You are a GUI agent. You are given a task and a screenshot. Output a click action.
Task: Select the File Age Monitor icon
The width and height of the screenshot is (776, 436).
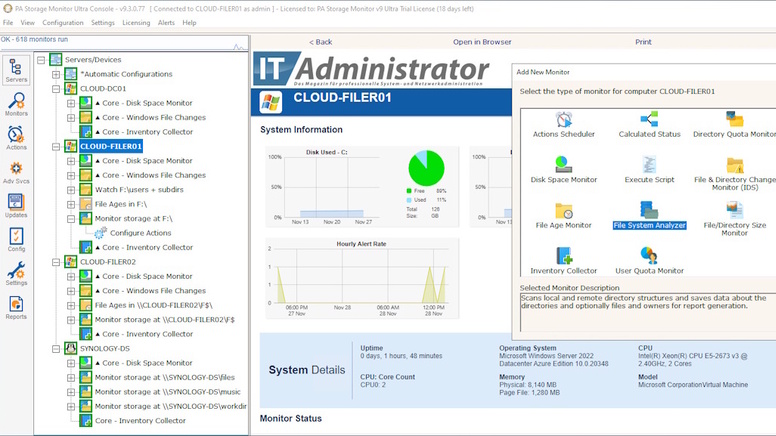coord(563,214)
